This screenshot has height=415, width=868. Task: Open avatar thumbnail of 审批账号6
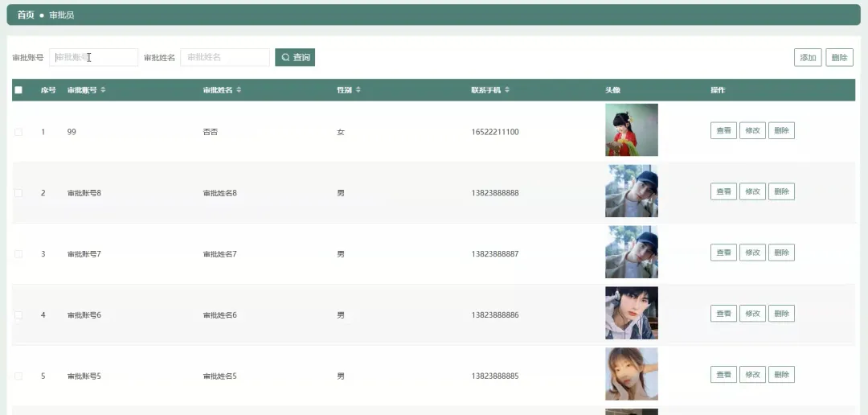(632, 313)
